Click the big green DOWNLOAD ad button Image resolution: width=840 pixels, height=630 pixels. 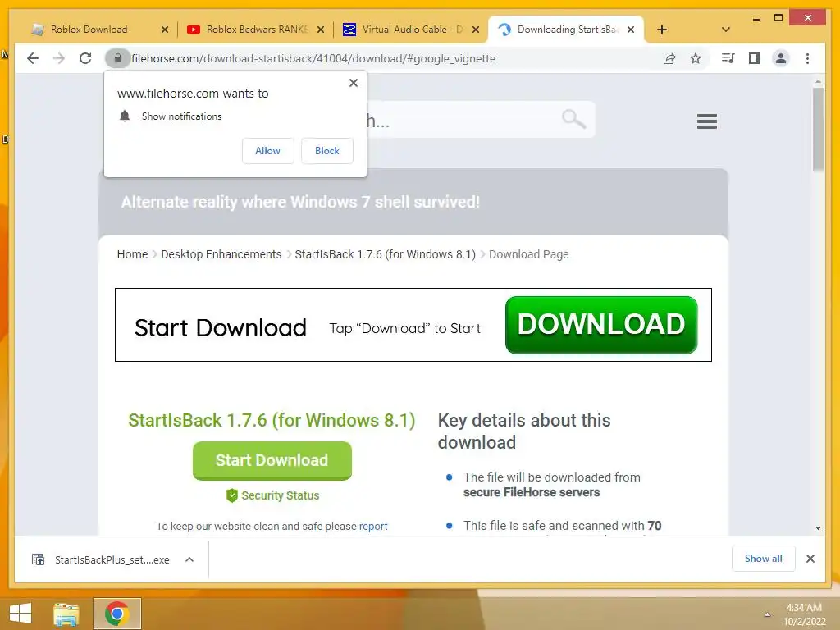pos(601,325)
